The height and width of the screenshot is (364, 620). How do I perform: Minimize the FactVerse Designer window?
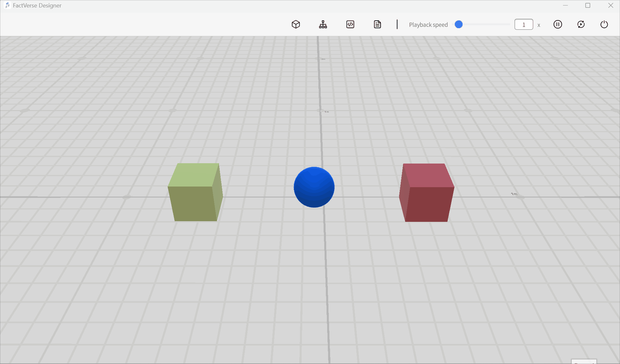coord(566,5)
